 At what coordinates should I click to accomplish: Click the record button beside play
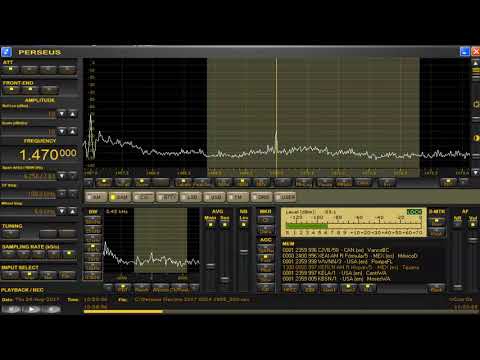52,309
